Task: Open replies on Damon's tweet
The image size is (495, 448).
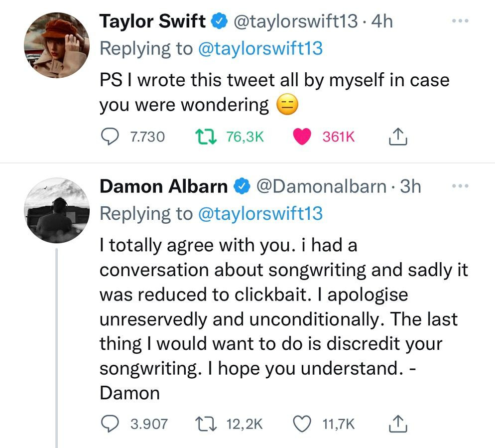Action: coord(111,425)
